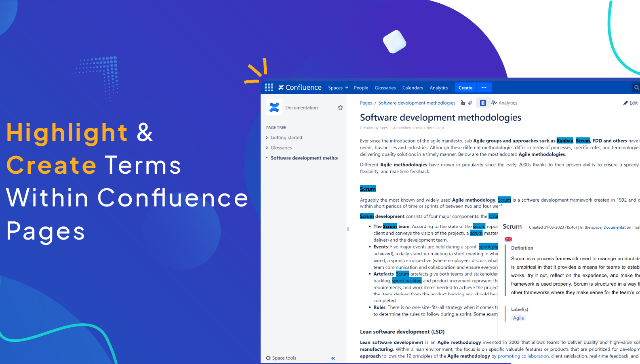The height and width of the screenshot is (364, 640).
Task: Click the Lean software development (LSD) heading
Action: click(x=402, y=332)
